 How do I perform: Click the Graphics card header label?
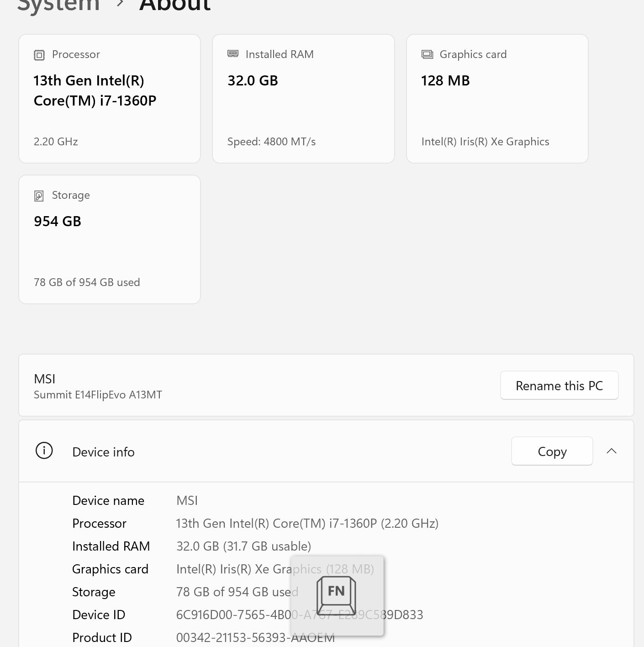coord(473,54)
